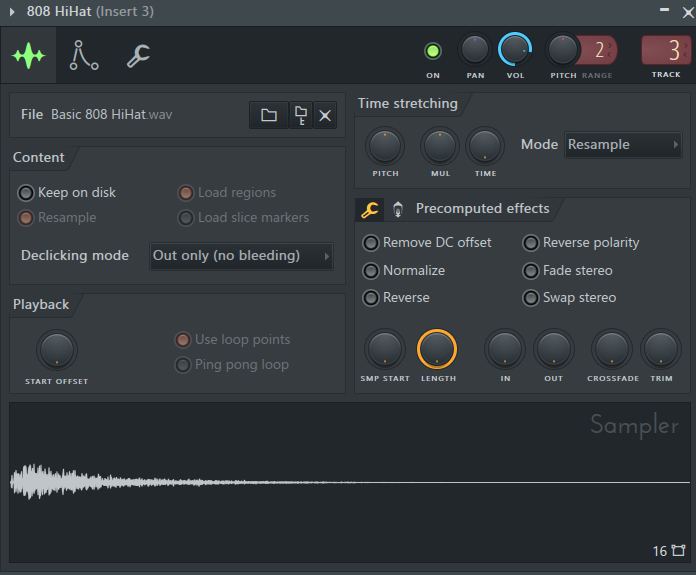The height and width of the screenshot is (575, 696).
Task: Remove sample with X icon
Action: (x=324, y=115)
